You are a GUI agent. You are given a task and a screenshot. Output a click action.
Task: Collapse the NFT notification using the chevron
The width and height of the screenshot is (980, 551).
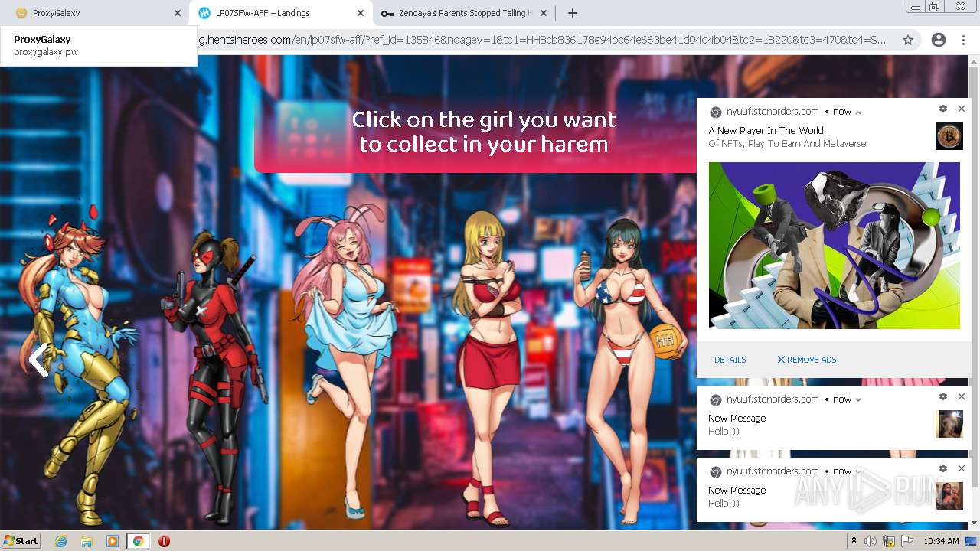(x=858, y=112)
